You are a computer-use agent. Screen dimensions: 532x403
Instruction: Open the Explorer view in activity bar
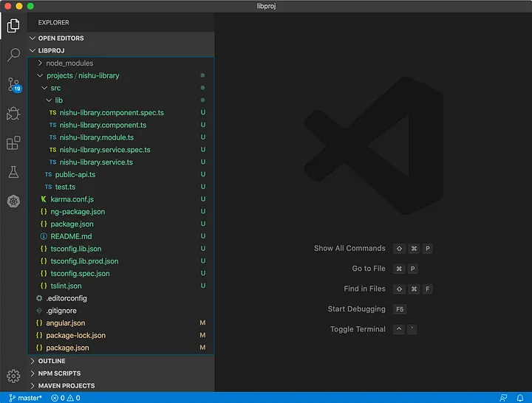pos(13,27)
